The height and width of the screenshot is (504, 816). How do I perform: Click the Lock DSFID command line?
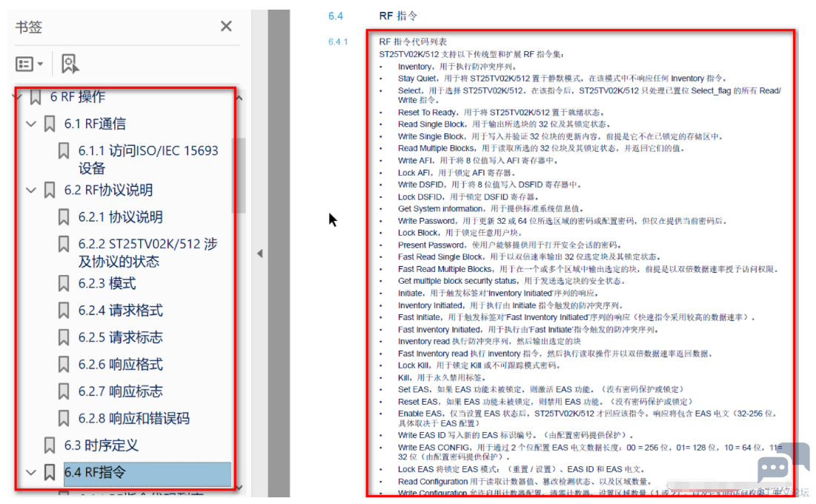click(x=468, y=197)
